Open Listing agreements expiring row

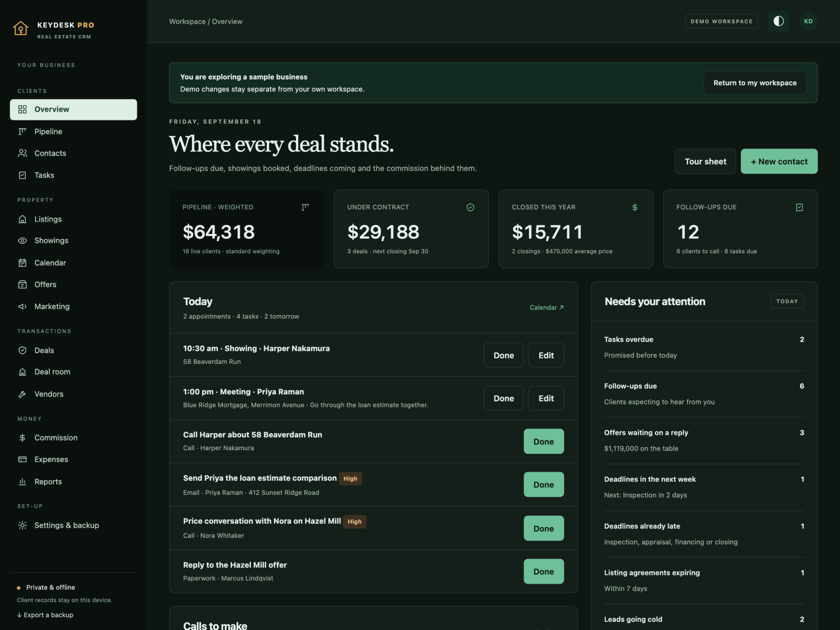704,581
